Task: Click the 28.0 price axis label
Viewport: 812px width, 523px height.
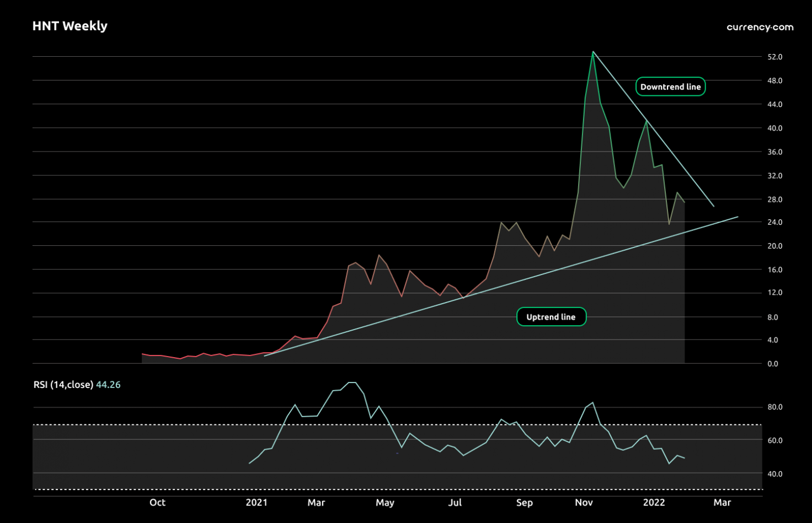Action: [774, 200]
